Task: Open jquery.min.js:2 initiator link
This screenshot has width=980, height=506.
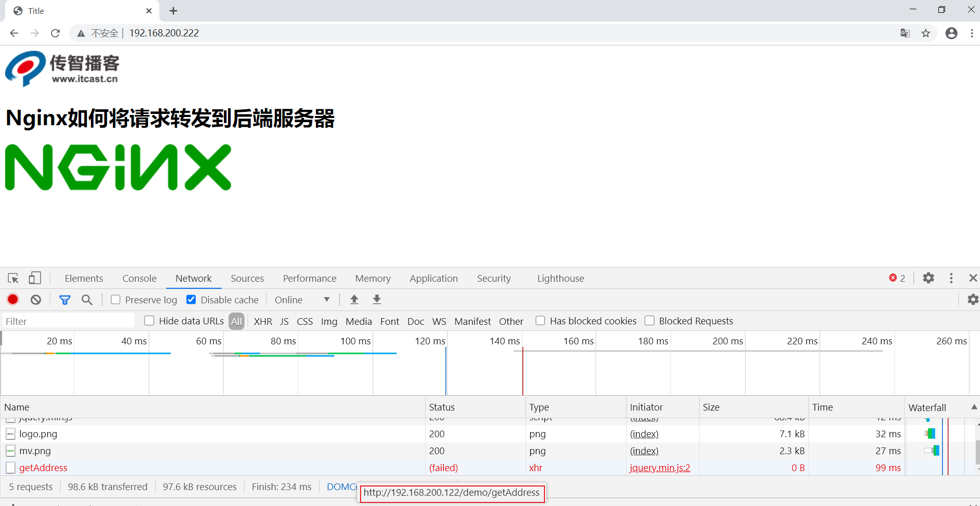Action: pos(659,468)
